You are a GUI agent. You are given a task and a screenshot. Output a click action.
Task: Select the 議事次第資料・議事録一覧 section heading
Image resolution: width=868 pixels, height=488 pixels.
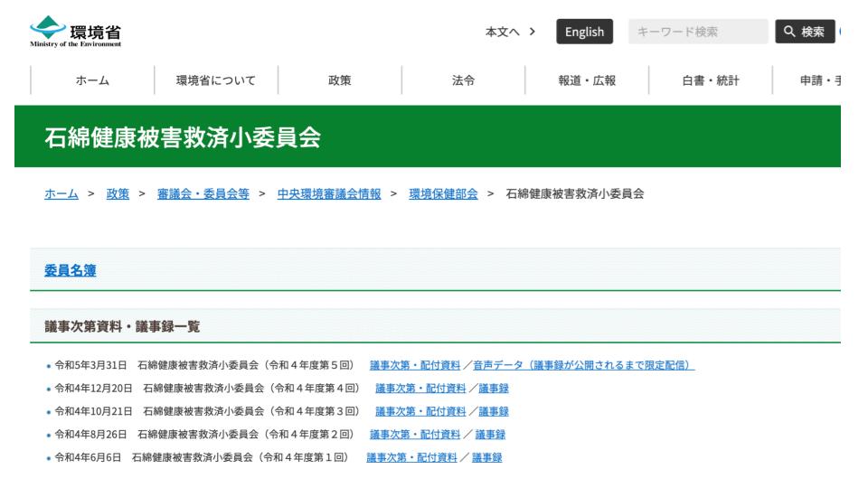click(122, 326)
